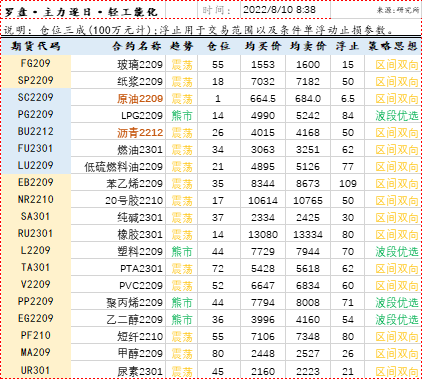Click the 聚丙烯2209 contract name
422x379 pixels.
(x=135, y=303)
